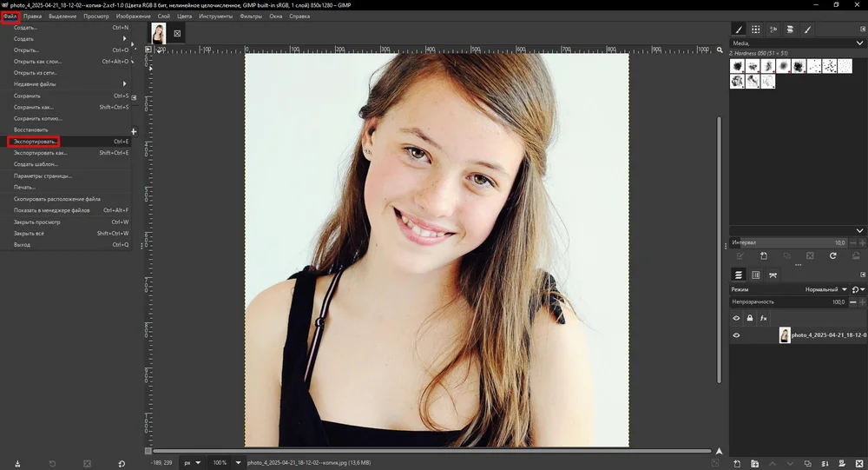Choose Открыть как слои... entry

pyautogui.click(x=66, y=62)
